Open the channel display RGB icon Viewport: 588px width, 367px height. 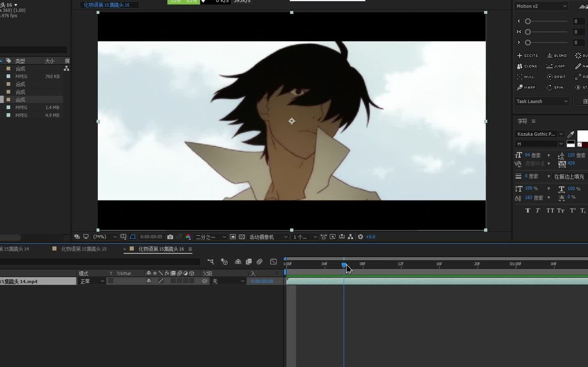tap(188, 237)
